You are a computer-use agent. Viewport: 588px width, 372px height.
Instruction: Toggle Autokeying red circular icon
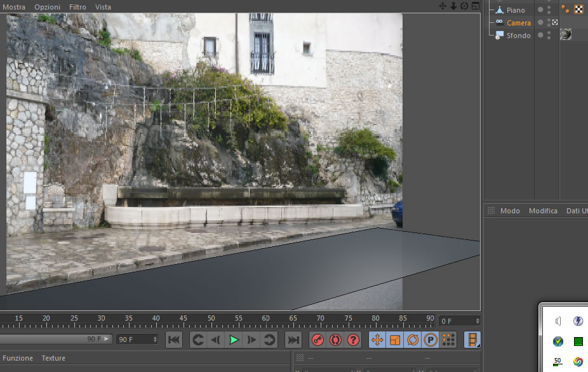pos(335,340)
